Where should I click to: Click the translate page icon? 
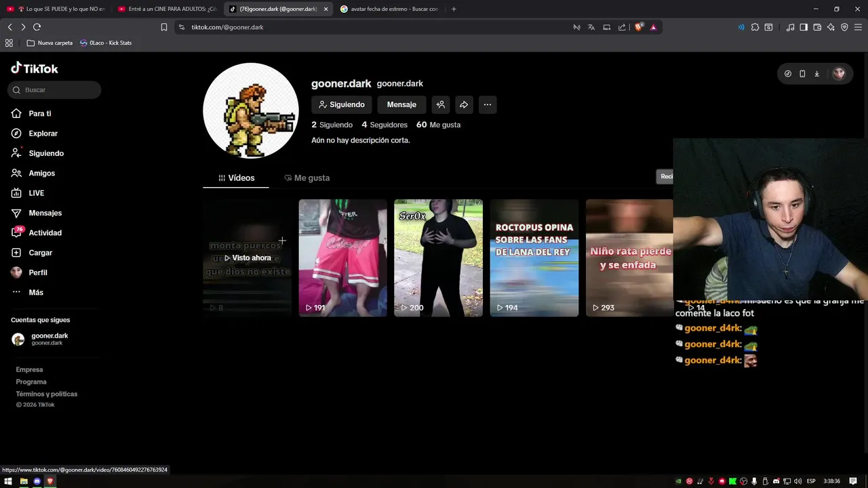click(x=591, y=27)
